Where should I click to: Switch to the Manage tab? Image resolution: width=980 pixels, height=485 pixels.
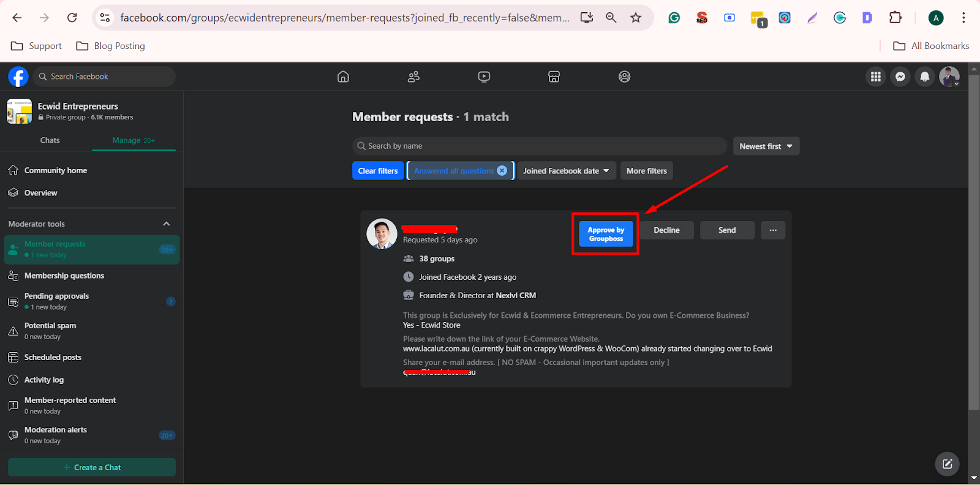(x=134, y=140)
